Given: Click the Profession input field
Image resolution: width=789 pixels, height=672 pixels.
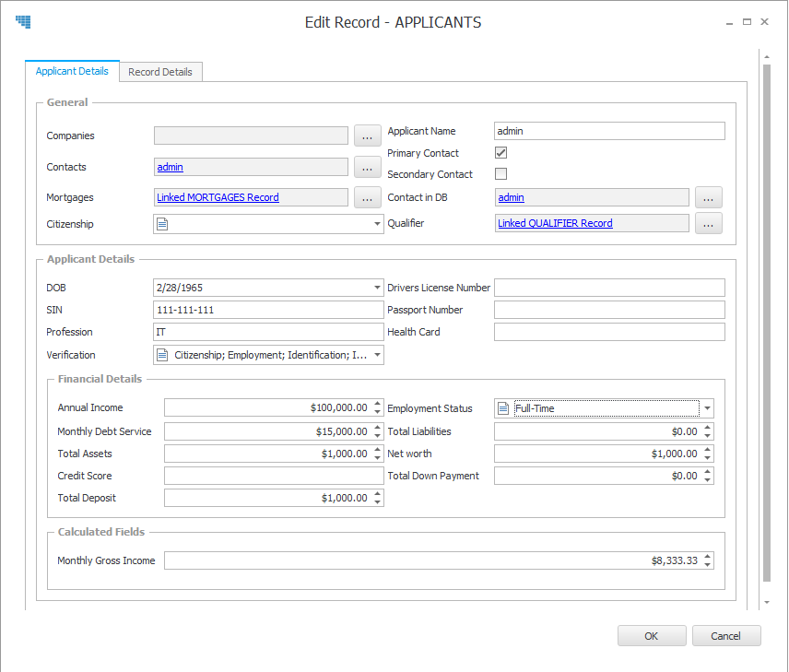Looking at the screenshot, I should click(x=268, y=332).
